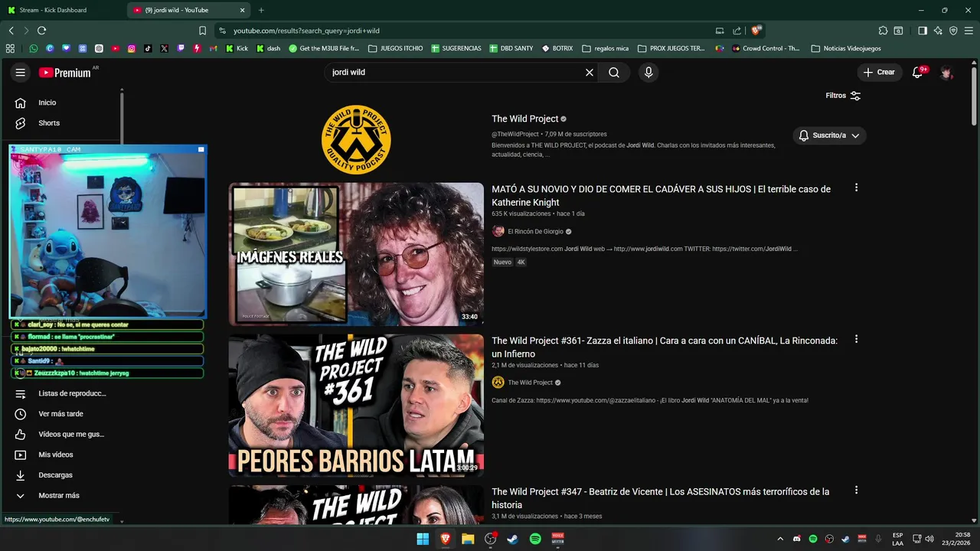
Task: Open a new browser tab
Action: pyautogui.click(x=261, y=10)
